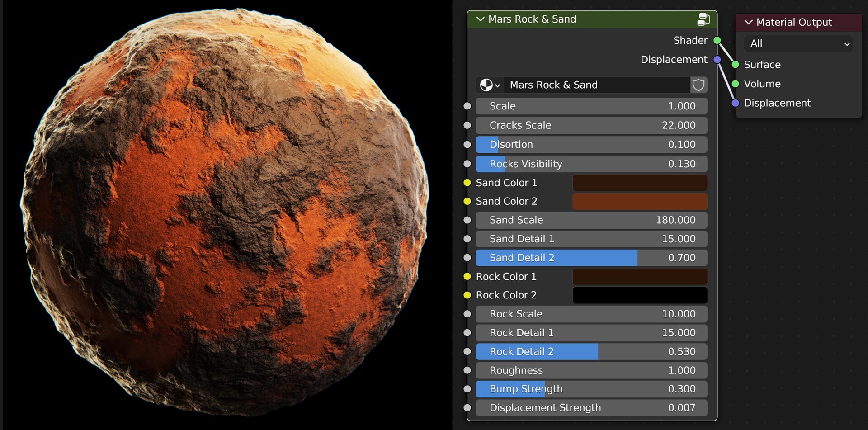Open the Sand Color 2 color picker
Viewport: 868px width, 430px height.
(640, 201)
